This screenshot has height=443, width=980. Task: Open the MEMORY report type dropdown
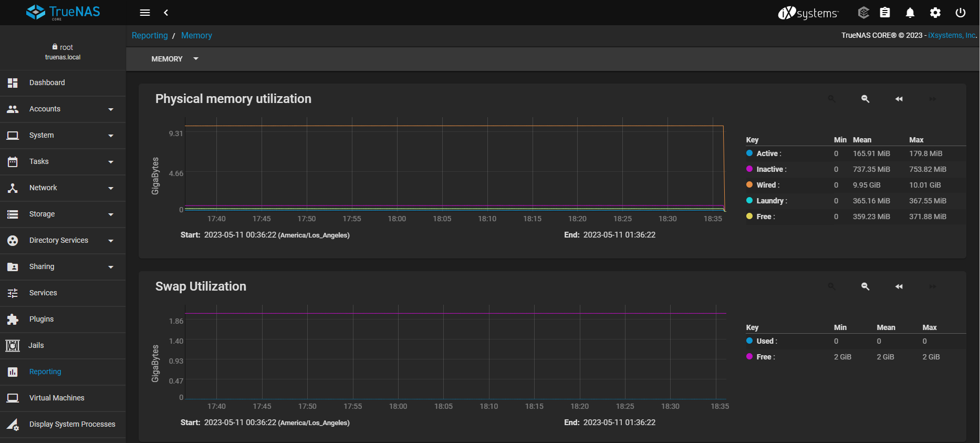(x=175, y=59)
